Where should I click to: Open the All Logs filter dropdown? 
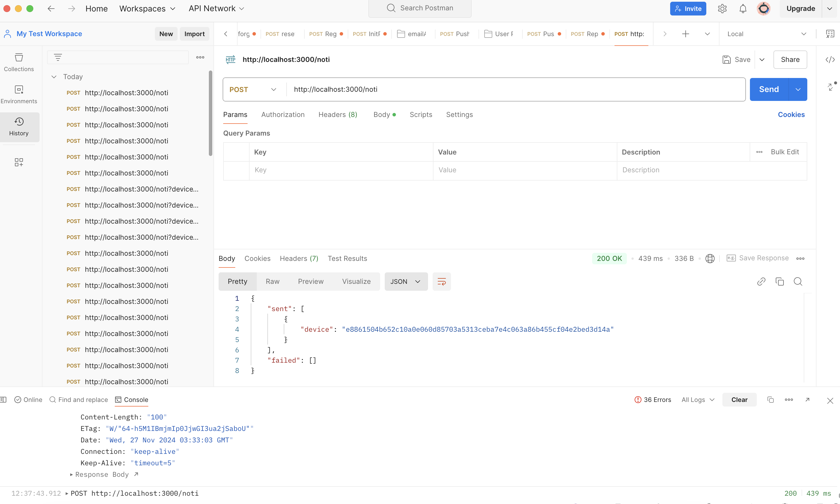698,400
